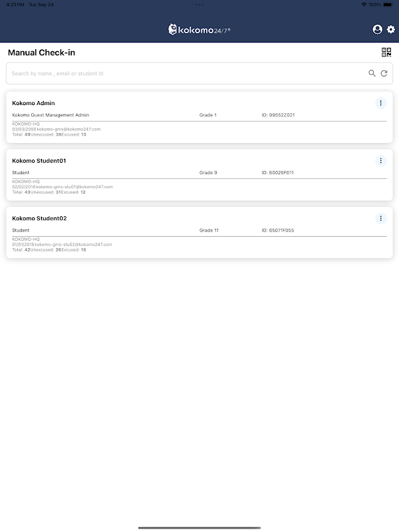Click the refresh icon in search bar
The image size is (399, 532).
tap(384, 73)
